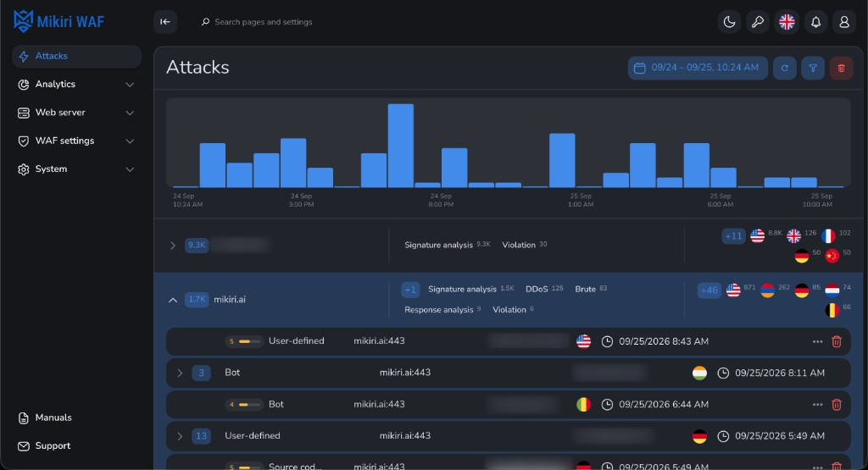The image size is (868, 470).
Task: Click the US flag with 871 count
Action: coord(733,290)
